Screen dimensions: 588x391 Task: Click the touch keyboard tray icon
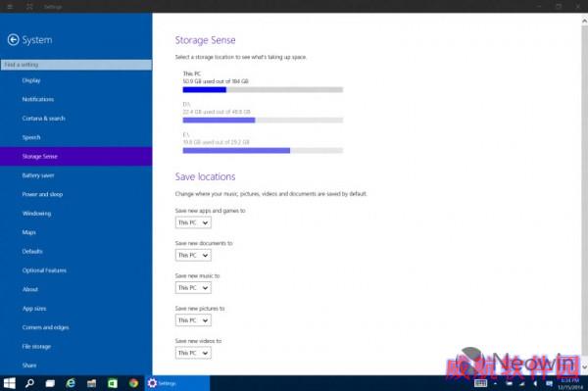click(x=480, y=383)
